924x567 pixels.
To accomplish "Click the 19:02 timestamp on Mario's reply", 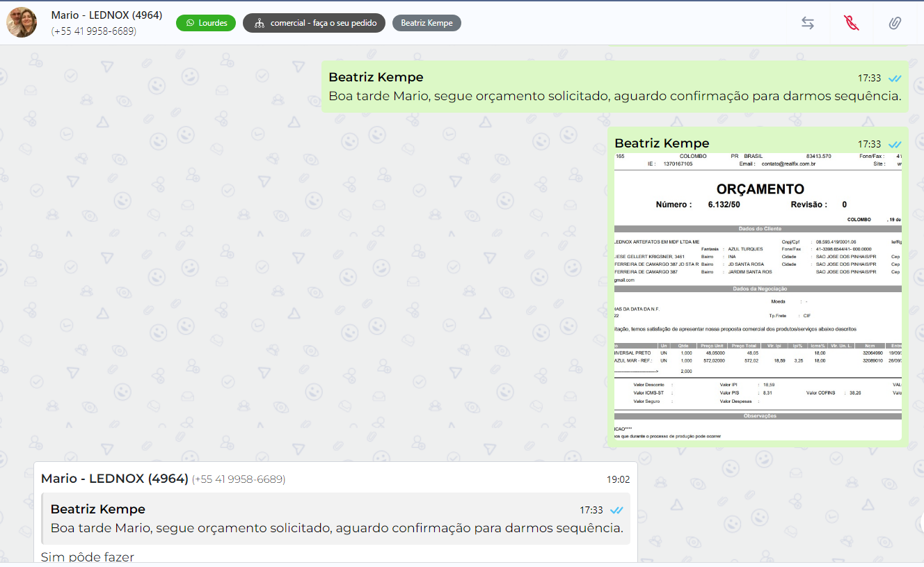I will [618, 479].
